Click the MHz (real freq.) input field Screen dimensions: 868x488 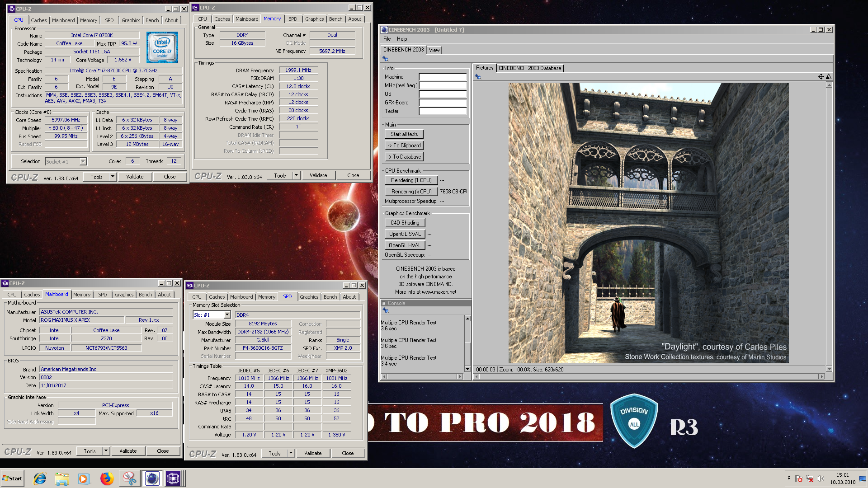point(443,86)
